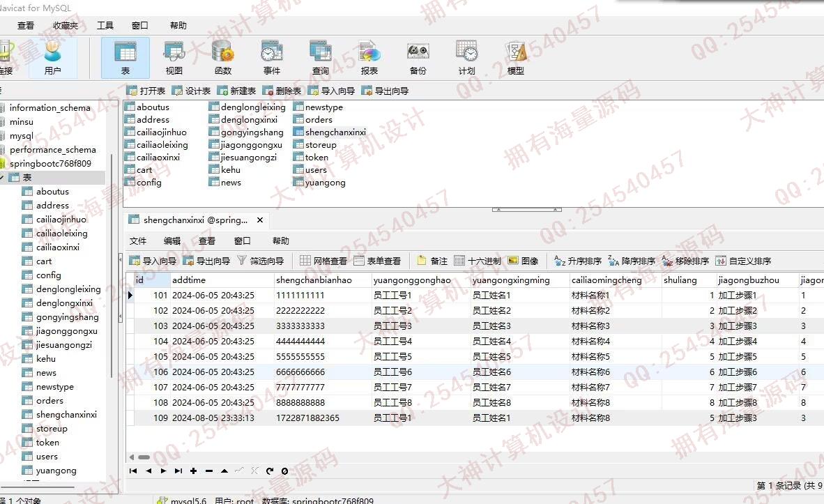This screenshot has width=824, height=504.
Task: Go to next record navigation button
Action: tap(163, 471)
